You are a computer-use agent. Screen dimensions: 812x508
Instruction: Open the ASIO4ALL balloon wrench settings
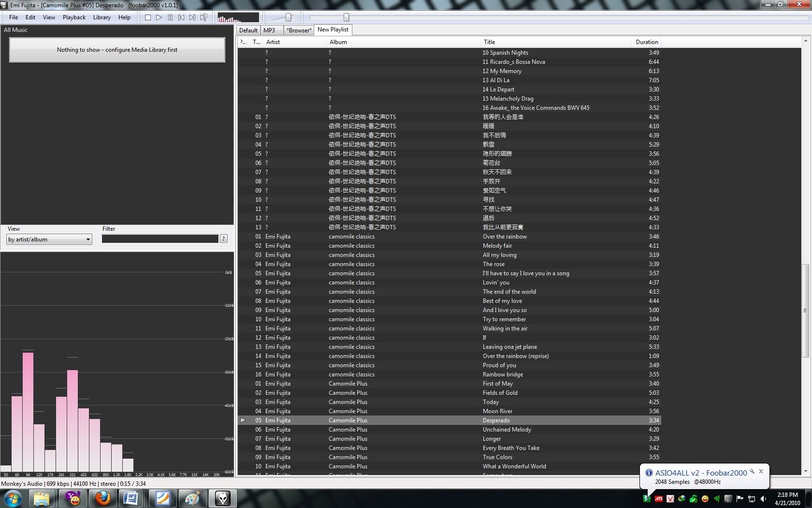click(752, 471)
